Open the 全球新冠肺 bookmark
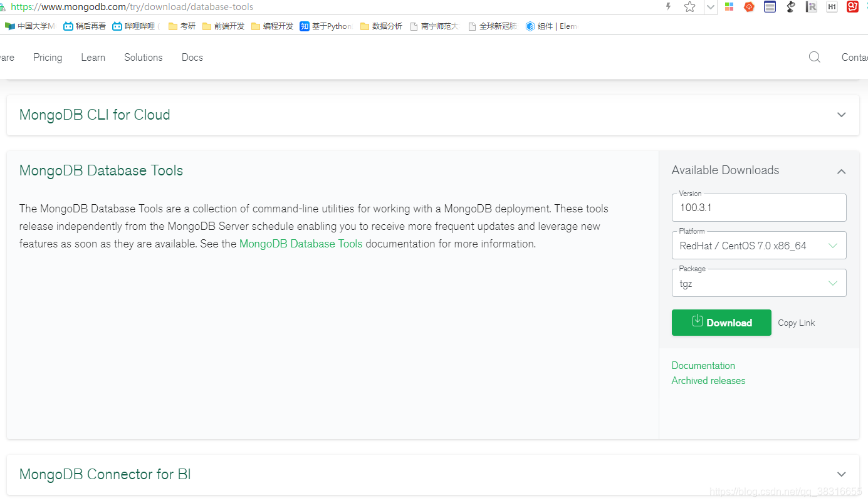Image resolution: width=868 pixels, height=503 pixels. (x=493, y=26)
